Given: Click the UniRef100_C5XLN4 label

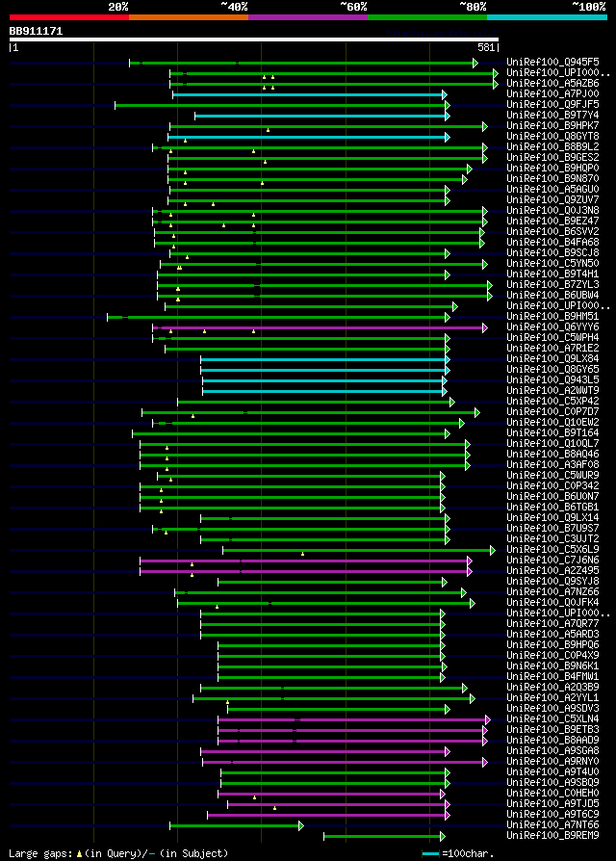Looking at the screenshot, I should (x=552, y=718).
